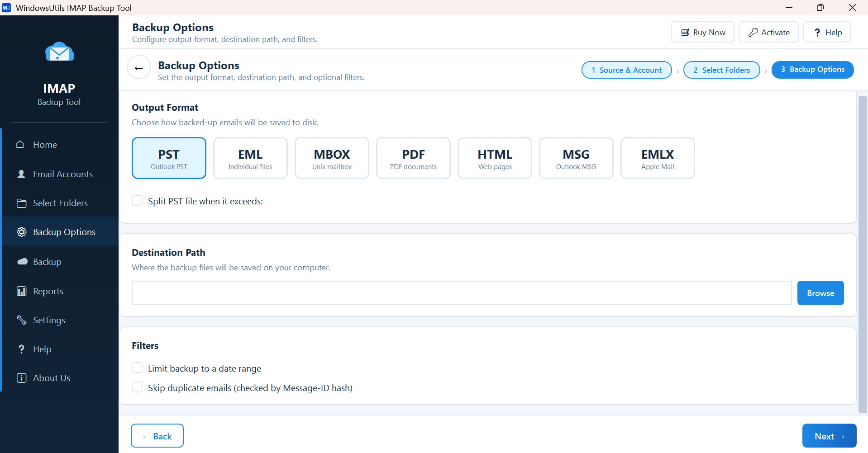Screen dimensions: 868x453
Task: Click the Email Accounts person icon
Action: click(21, 174)
